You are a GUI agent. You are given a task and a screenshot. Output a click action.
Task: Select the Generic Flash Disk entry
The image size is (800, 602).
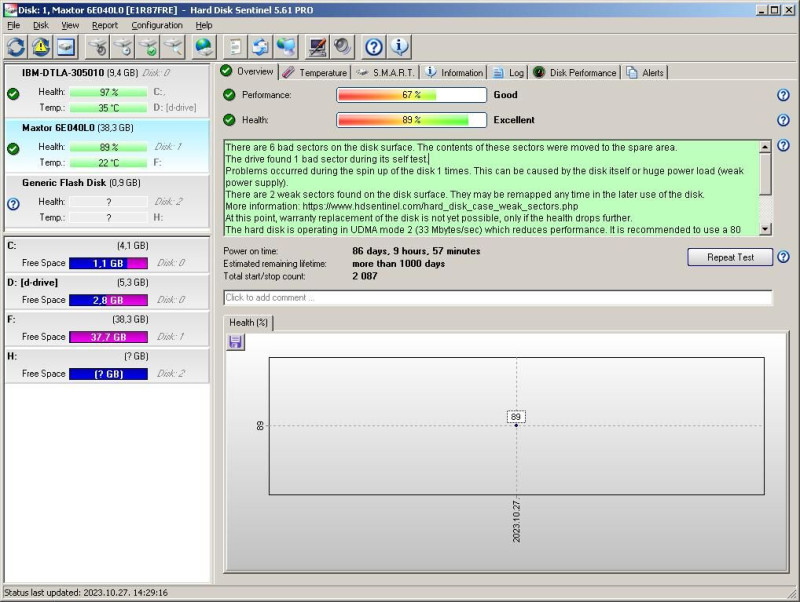pyautogui.click(x=107, y=201)
